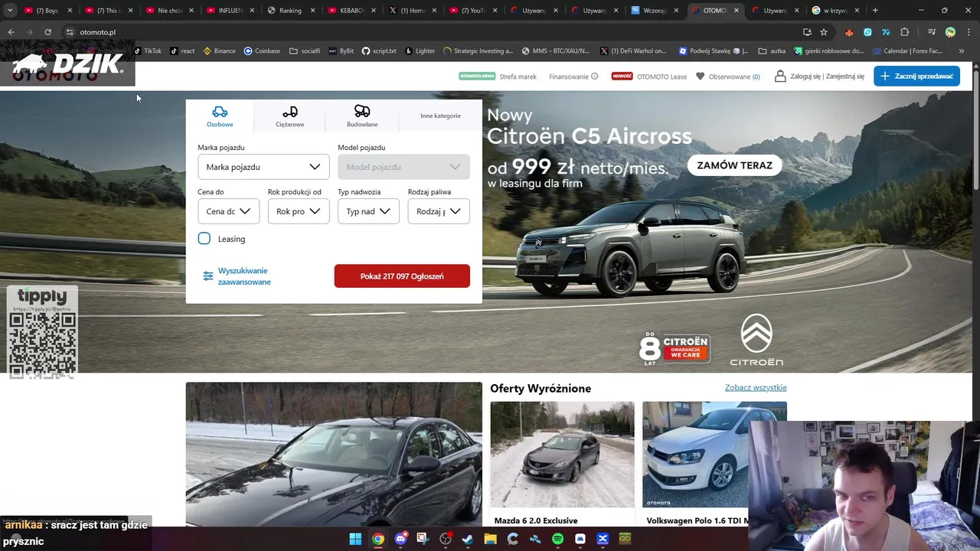Image resolution: width=980 pixels, height=551 pixels.
Task: Open the Inne kategorie tab
Action: coord(440,116)
